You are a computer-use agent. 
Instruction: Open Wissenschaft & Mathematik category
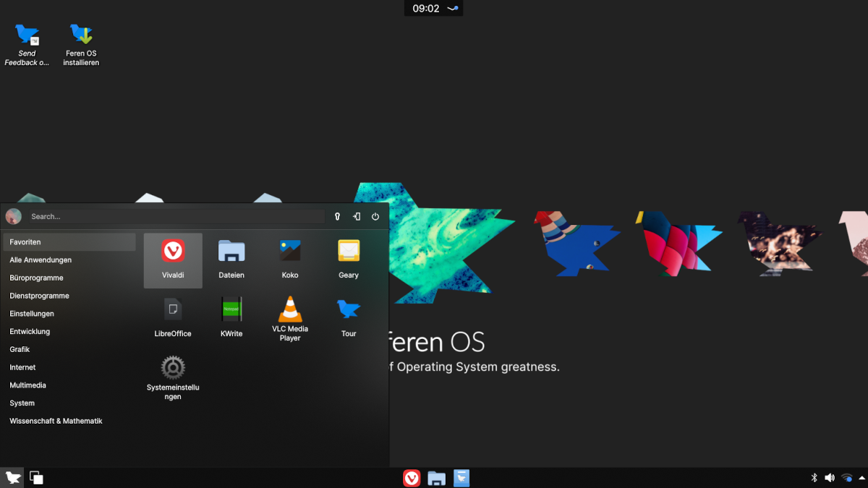tap(69, 421)
